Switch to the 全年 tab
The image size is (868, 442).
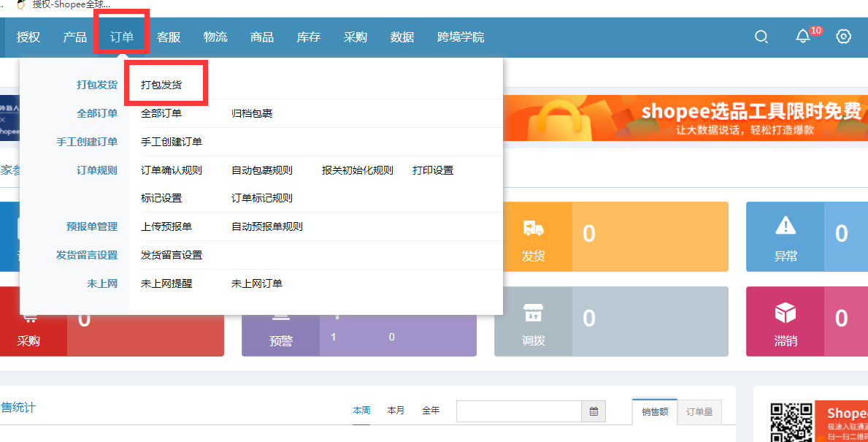click(x=431, y=411)
